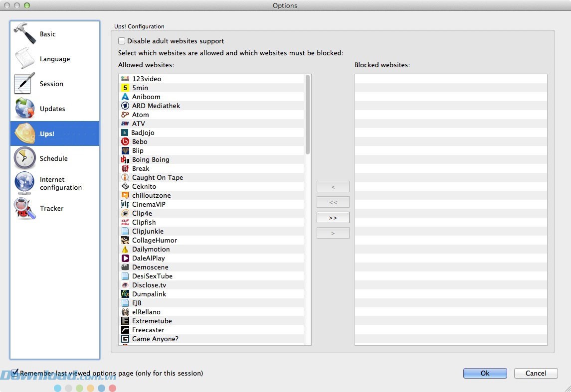Click the Dailymotion site icon

coord(125,249)
